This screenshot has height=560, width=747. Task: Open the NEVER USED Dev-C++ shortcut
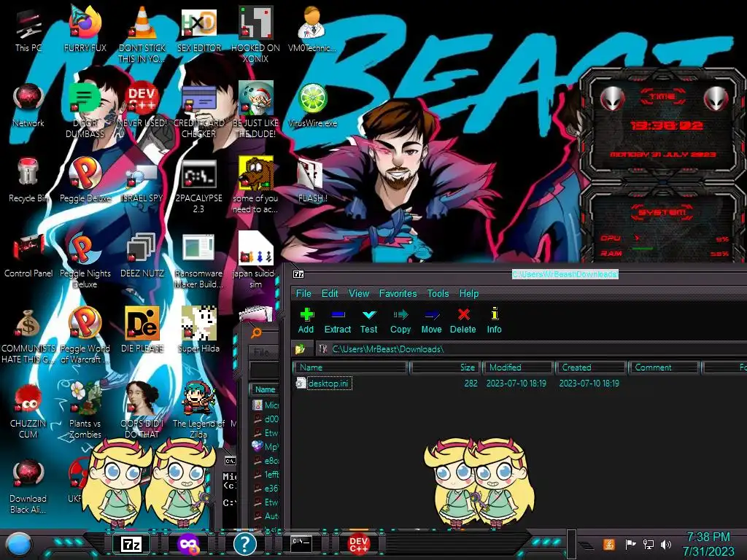pos(142,105)
